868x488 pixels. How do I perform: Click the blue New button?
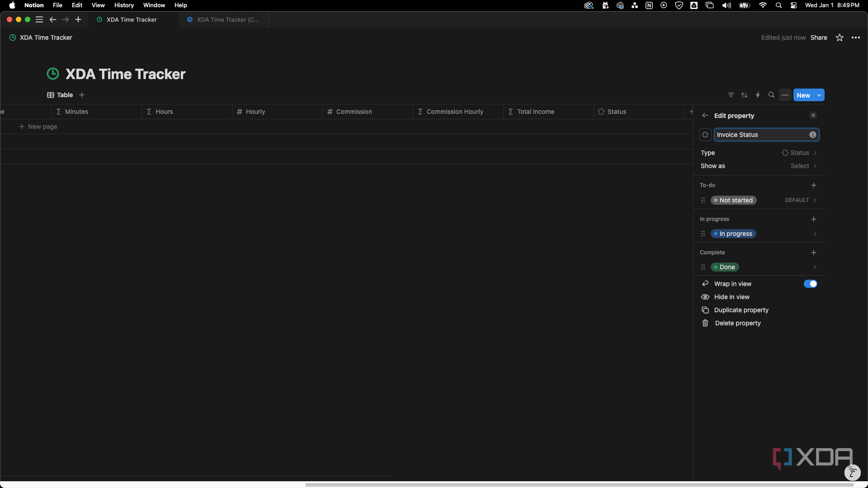803,95
